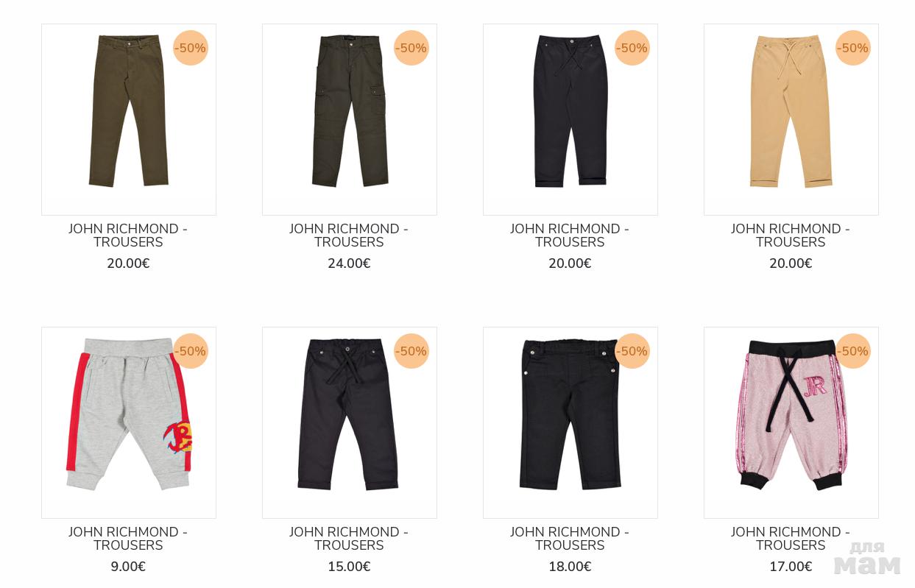Open the John Richmond Trousers title priced 24.00€
Image resolution: width=915 pixels, height=588 pixels.
(349, 235)
